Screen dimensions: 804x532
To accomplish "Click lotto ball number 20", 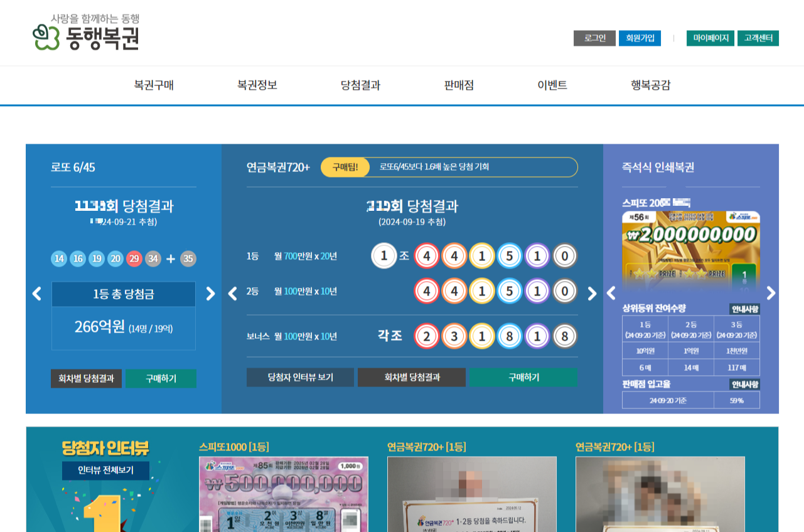I will [x=115, y=258].
